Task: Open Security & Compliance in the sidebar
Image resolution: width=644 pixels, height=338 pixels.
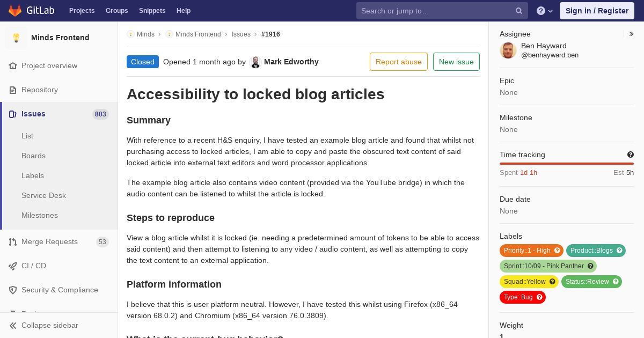Action: click(59, 290)
